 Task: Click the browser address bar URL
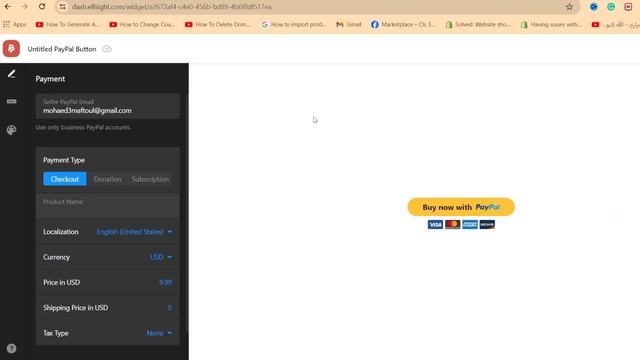[x=171, y=7]
